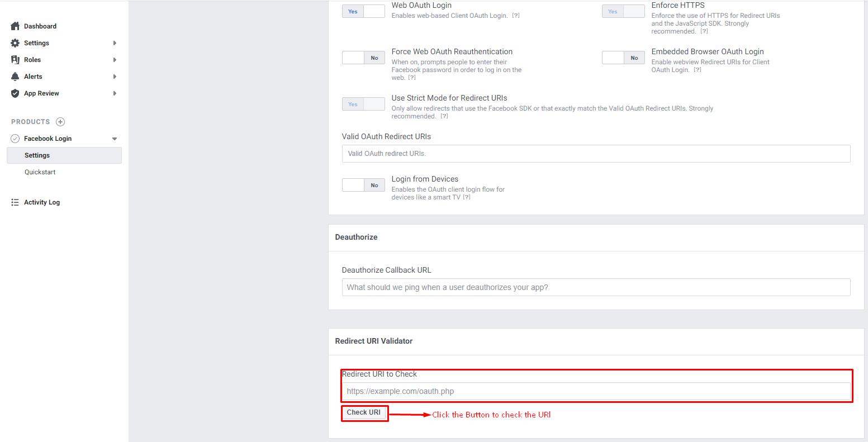Click the Settings gear icon in sidebar
The image size is (868, 442).
[x=15, y=43]
